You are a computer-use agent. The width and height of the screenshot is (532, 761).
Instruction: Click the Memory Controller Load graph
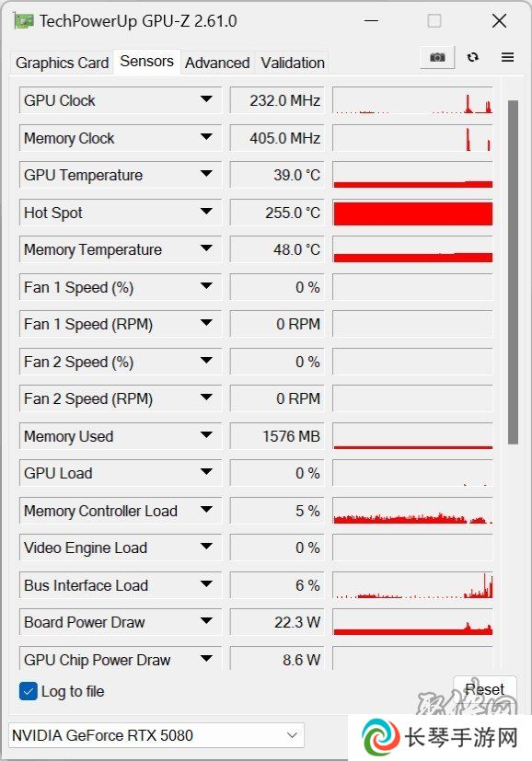click(x=412, y=511)
